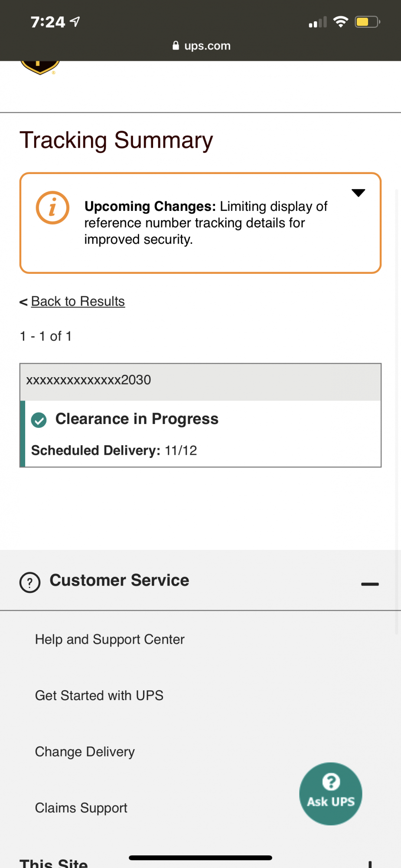Viewport: 401px width, 868px height.
Task: Collapse the Customer Service section
Action: point(370,584)
